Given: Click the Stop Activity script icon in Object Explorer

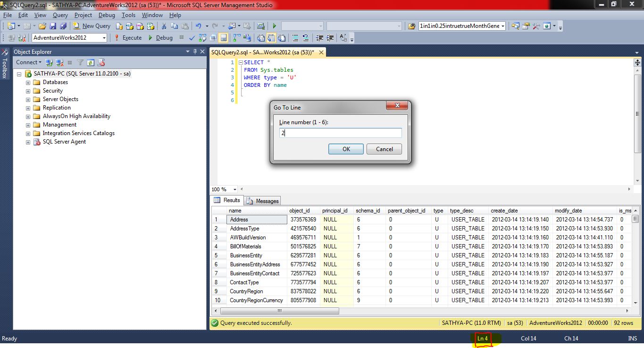Looking at the screenshot, I should pyautogui.click(x=100, y=62).
